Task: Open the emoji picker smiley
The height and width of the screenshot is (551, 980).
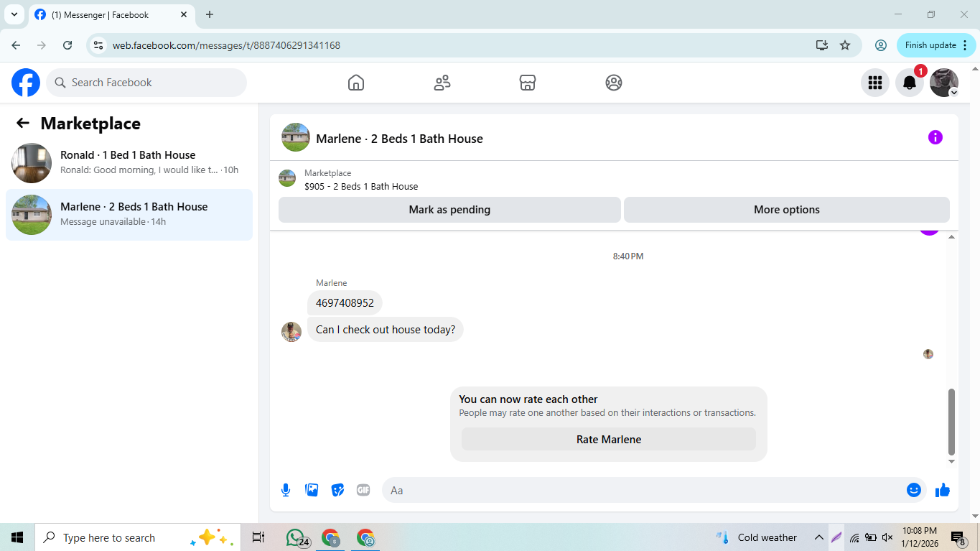Action: pyautogui.click(x=914, y=490)
